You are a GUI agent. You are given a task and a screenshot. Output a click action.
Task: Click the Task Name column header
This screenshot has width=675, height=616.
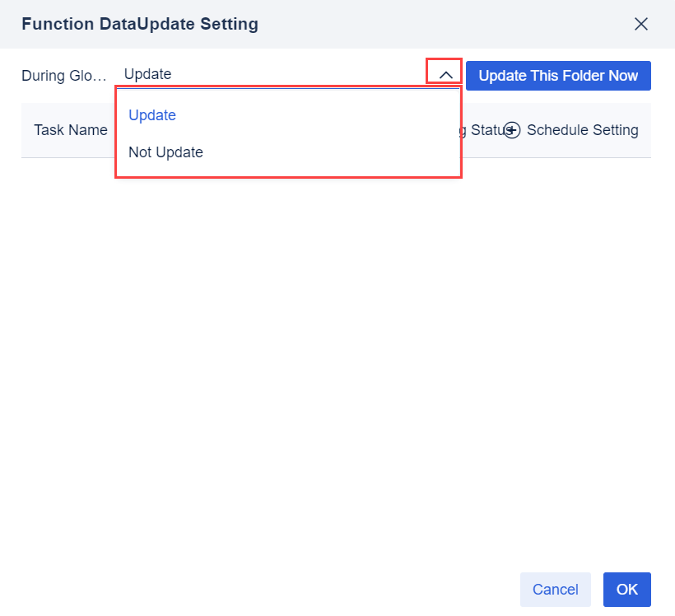(71, 130)
